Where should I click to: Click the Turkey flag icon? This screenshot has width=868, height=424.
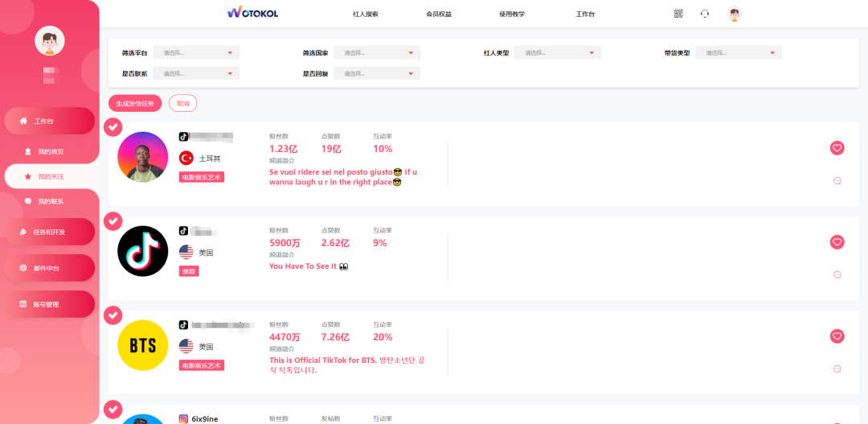(x=186, y=158)
